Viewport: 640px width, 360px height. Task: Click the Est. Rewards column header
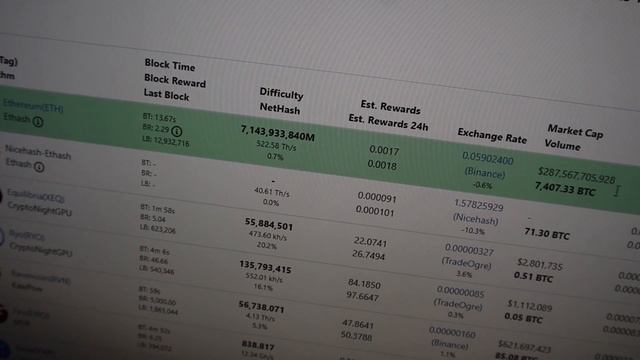tap(390, 107)
